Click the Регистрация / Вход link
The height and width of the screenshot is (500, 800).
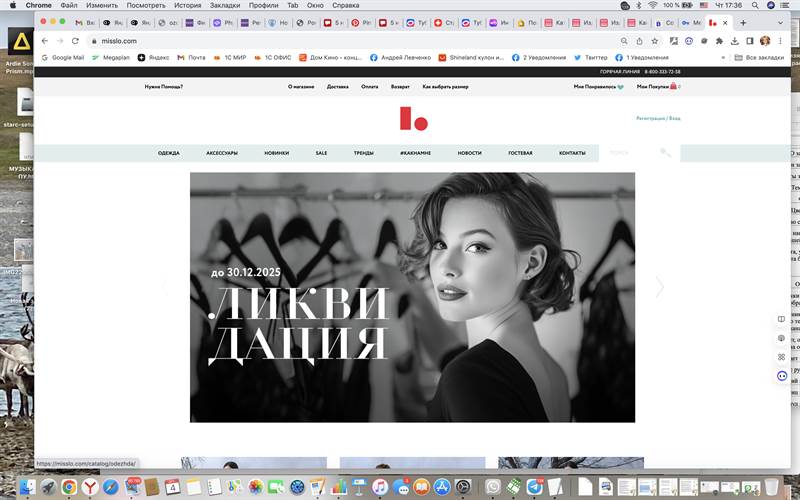tap(658, 118)
